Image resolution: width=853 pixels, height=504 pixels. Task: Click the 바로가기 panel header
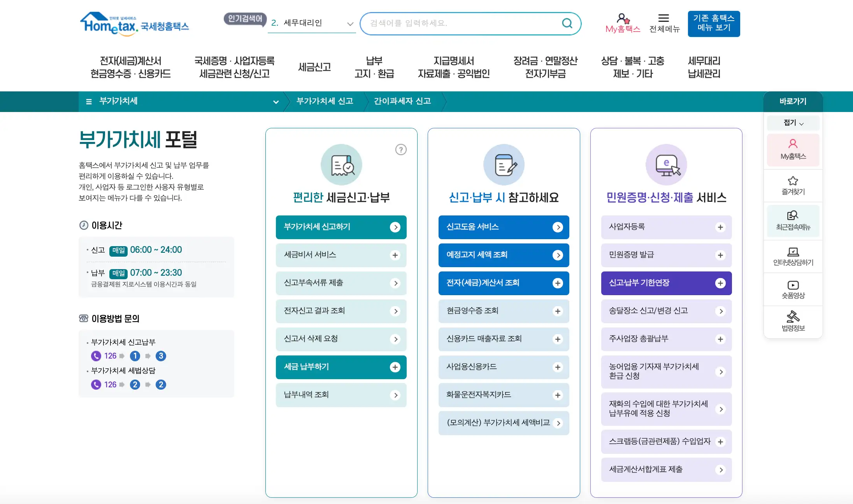(793, 101)
